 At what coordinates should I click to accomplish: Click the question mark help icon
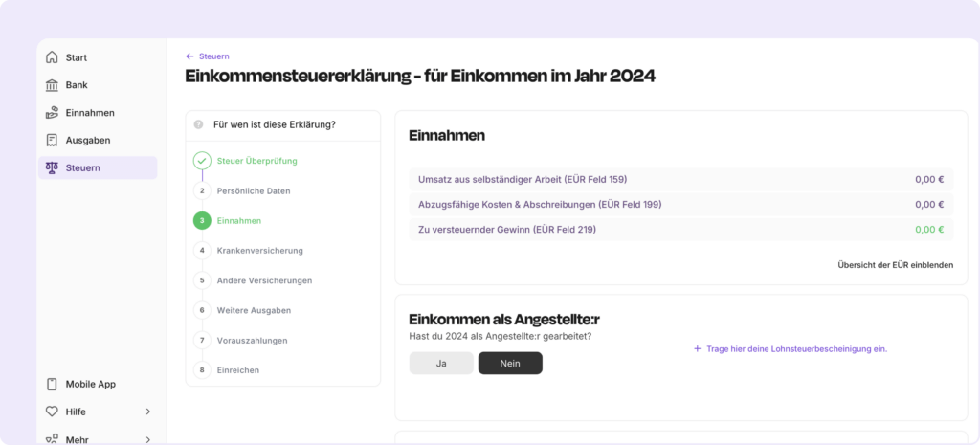[x=198, y=124]
